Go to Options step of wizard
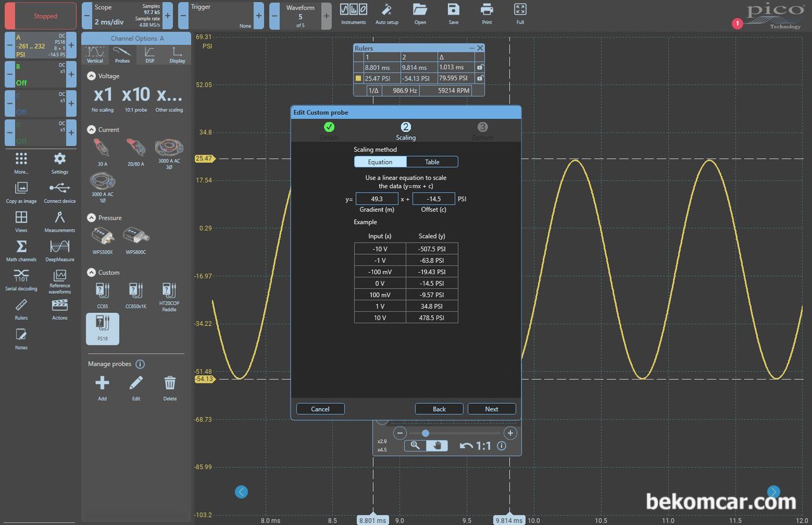 click(483, 130)
